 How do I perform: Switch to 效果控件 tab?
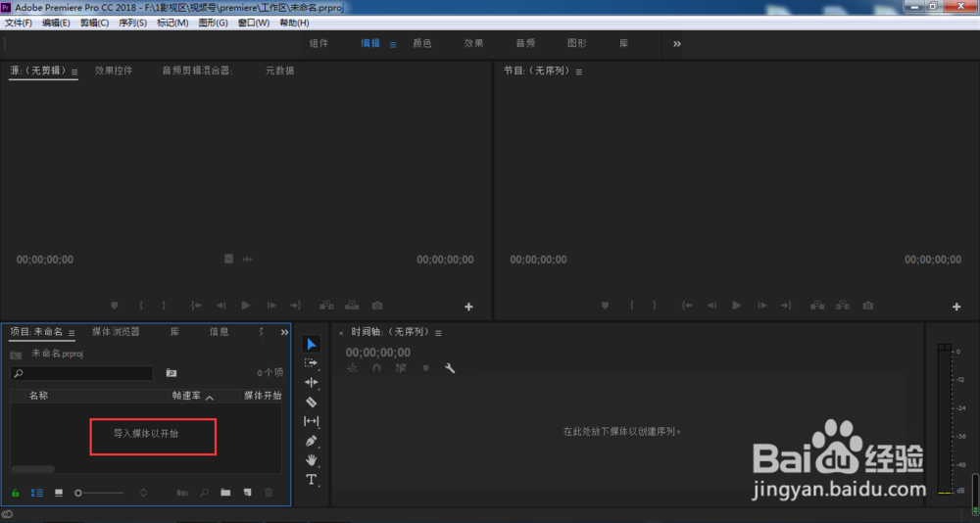click(114, 71)
